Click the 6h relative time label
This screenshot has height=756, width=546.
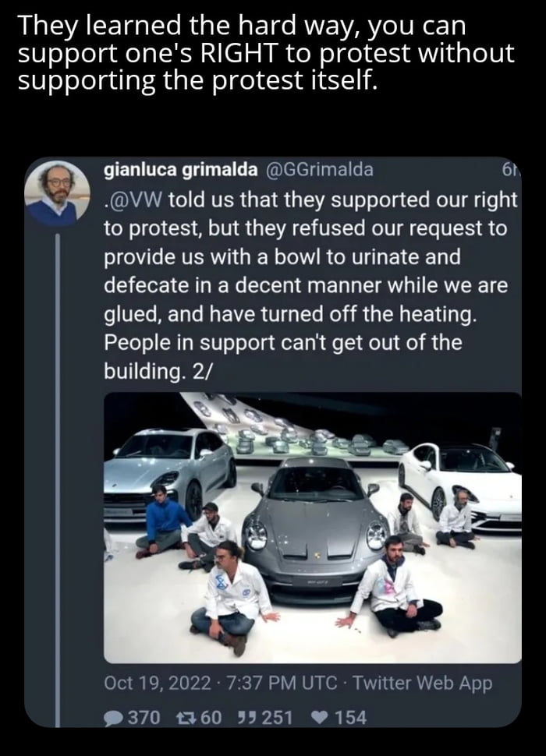tap(510, 171)
